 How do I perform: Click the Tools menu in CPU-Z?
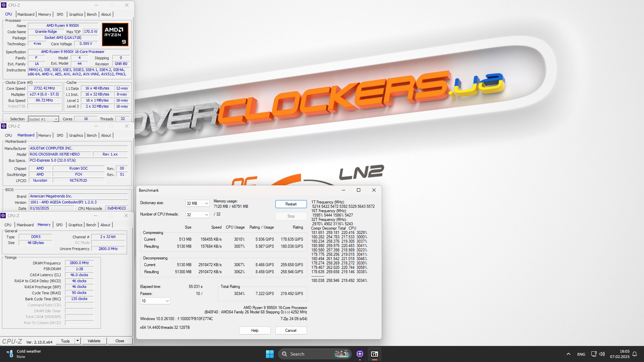(65, 341)
